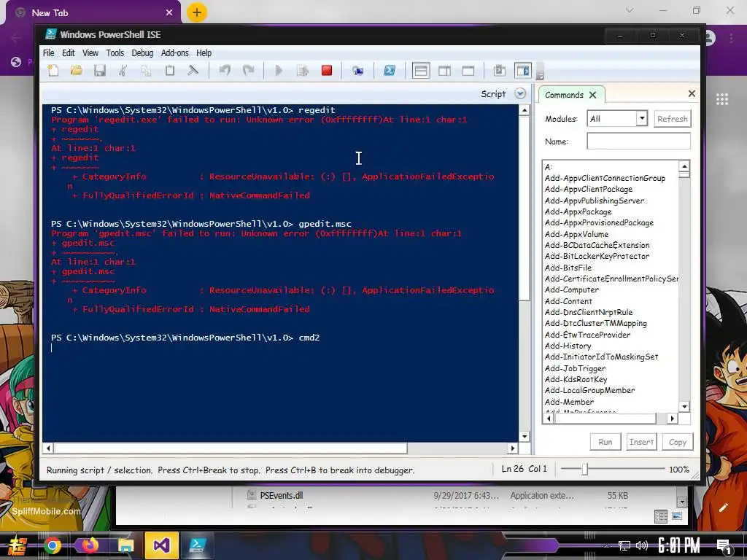Image resolution: width=747 pixels, height=560 pixels.
Task: Select Add-AppxPackage in the command list
Action: (x=578, y=211)
